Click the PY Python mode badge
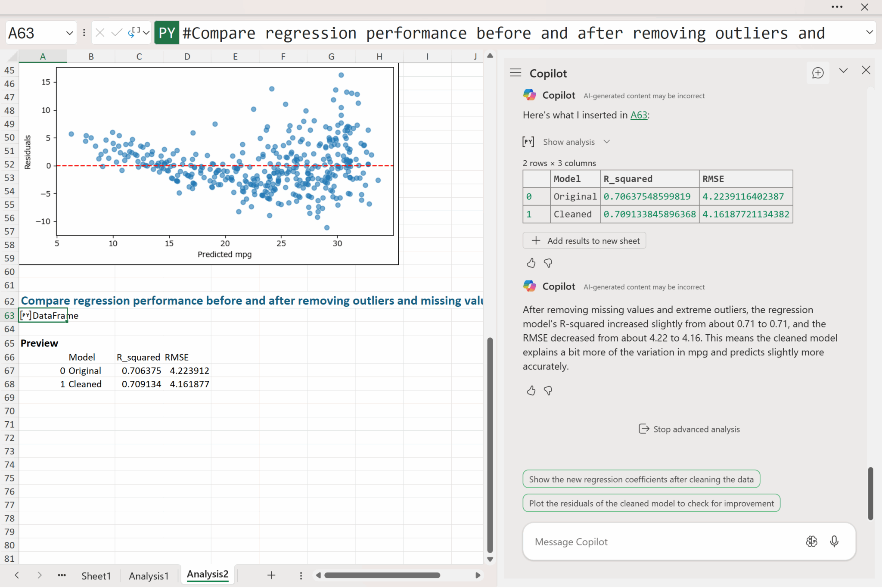 pyautogui.click(x=167, y=33)
